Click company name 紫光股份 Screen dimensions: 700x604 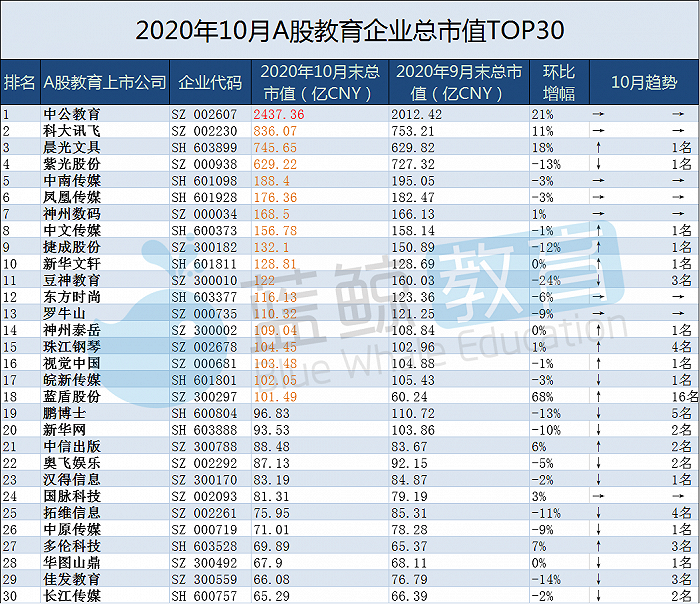[72, 164]
